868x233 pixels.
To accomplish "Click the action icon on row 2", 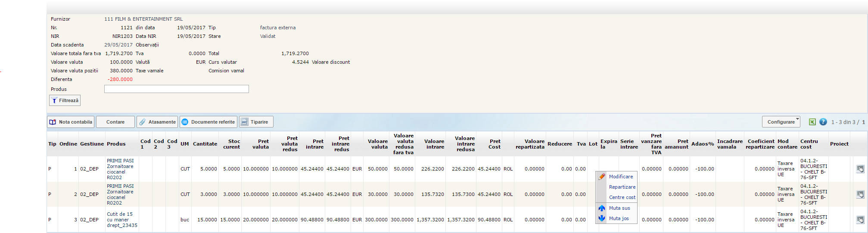I will pos(860,194).
